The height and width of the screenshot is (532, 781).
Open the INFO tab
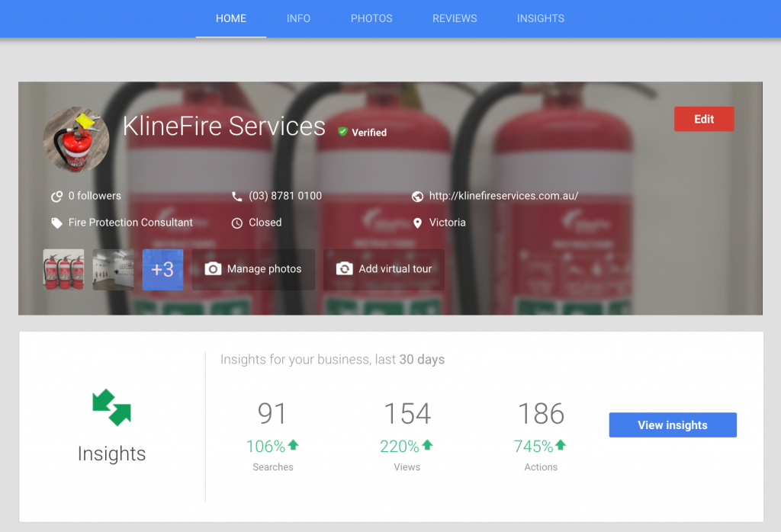coord(298,18)
